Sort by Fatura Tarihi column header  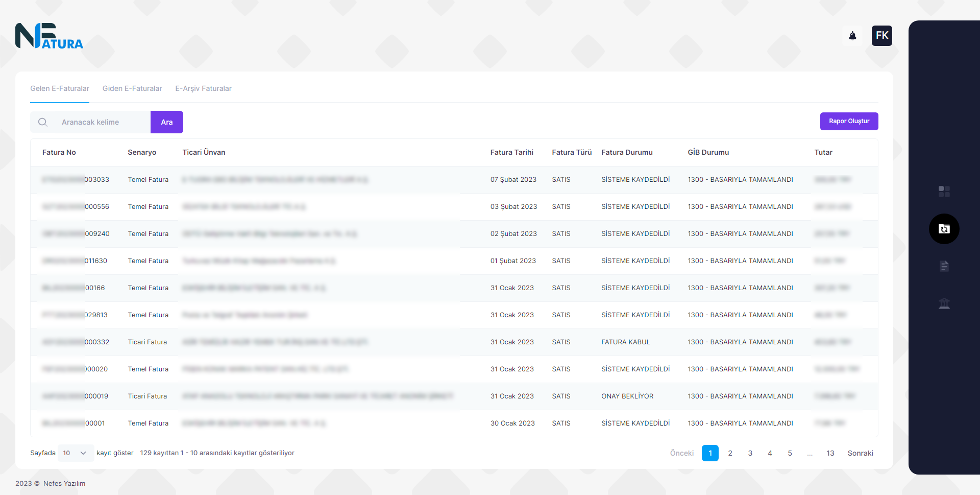pos(511,152)
